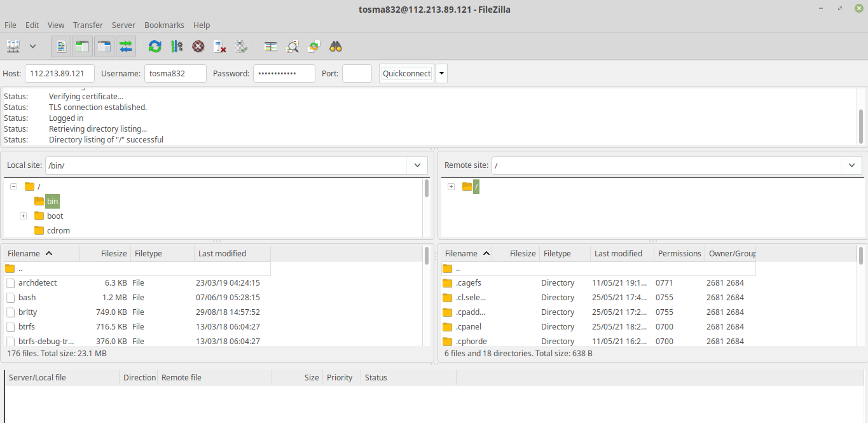Image resolution: width=868 pixels, height=423 pixels.
Task: Open the Local site path dropdown
Action: coord(417,165)
